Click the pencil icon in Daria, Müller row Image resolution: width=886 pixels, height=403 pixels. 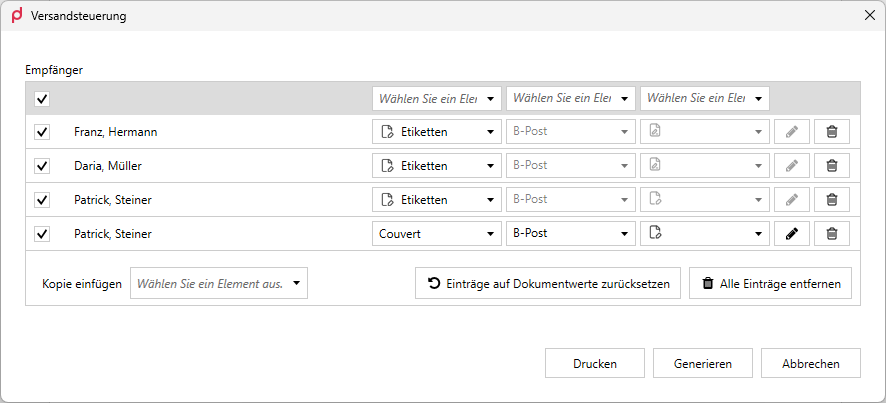(792, 166)
